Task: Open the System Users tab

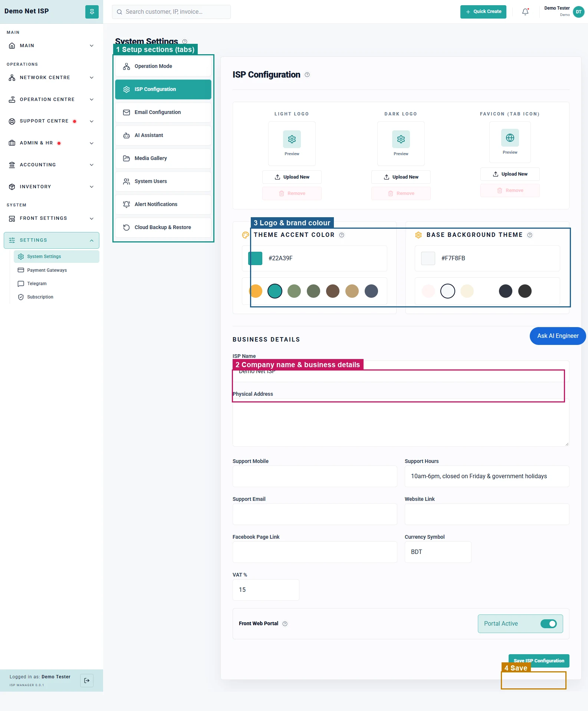Action: tap(163, 181)
